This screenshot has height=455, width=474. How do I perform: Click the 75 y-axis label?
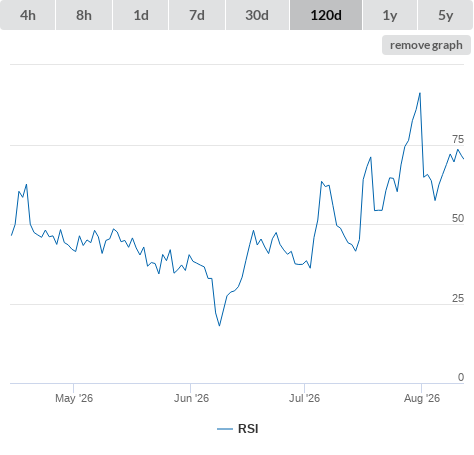(x=458, y=139)
